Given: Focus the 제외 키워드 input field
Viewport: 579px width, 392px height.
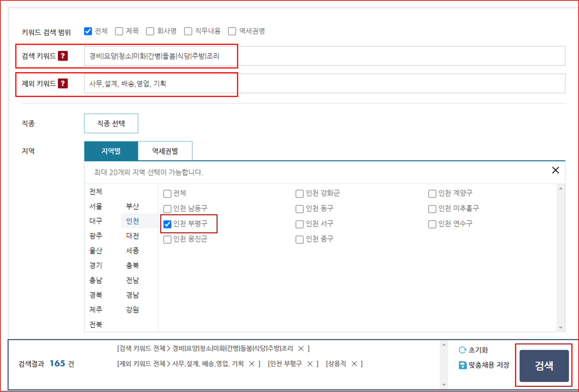Looking at the screenshot, I should [x=325, y=83].
